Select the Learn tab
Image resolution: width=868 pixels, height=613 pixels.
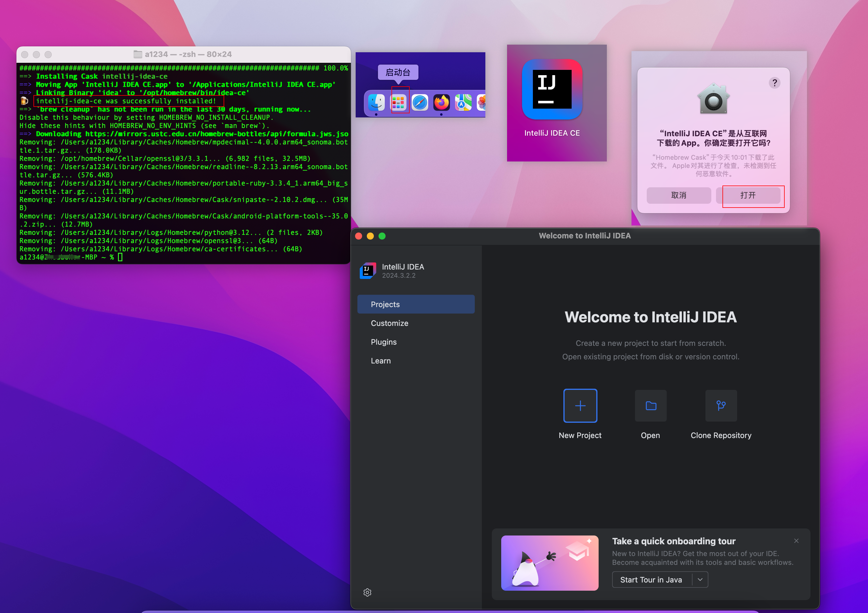(380, 361)
